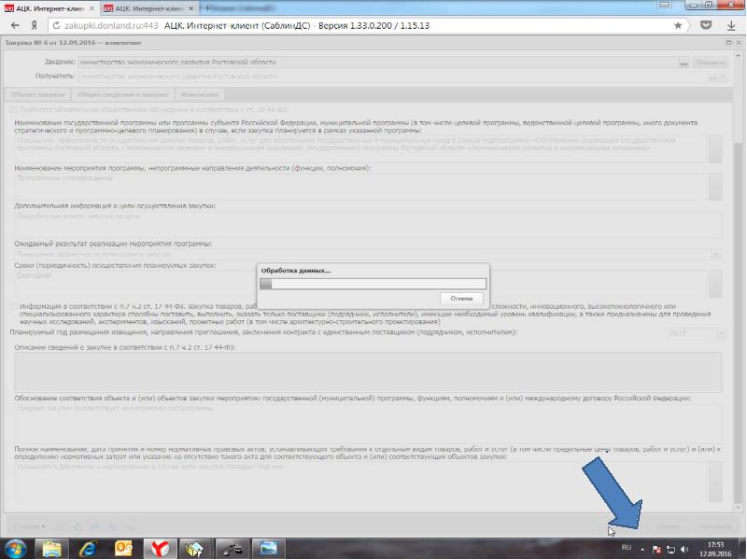
Task: Click the Yandex home 'Я' icon
Action: pos(34,24)
